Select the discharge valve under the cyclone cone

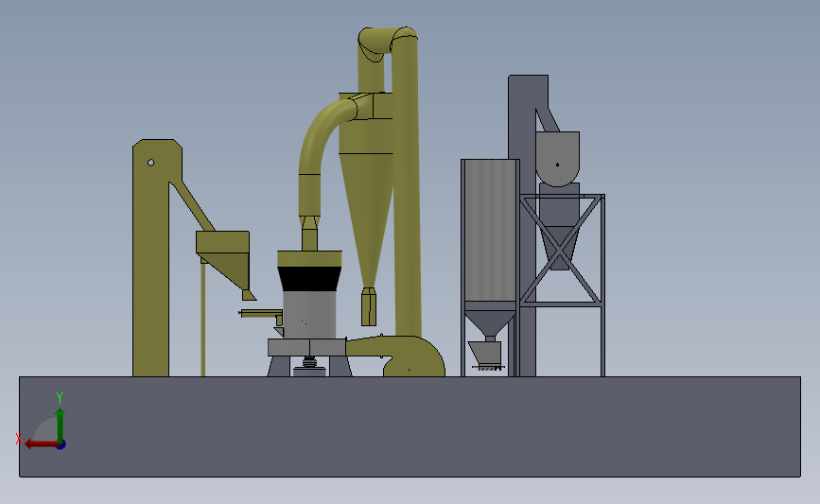click(369, 307)
